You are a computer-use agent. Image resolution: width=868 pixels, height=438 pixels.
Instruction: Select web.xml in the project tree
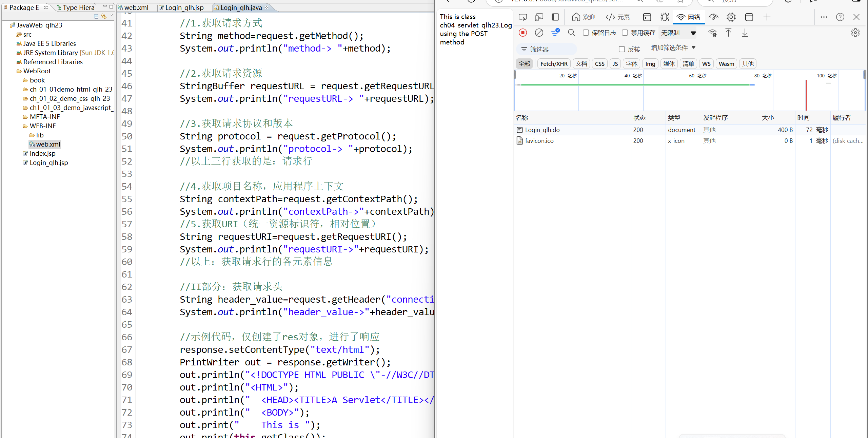pos(45,144)
